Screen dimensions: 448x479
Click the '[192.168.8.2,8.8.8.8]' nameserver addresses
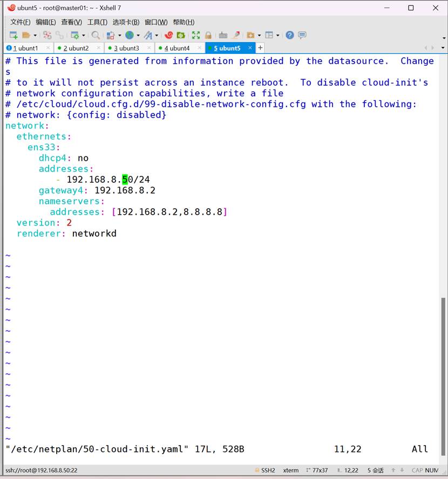[x=169, y=211]
